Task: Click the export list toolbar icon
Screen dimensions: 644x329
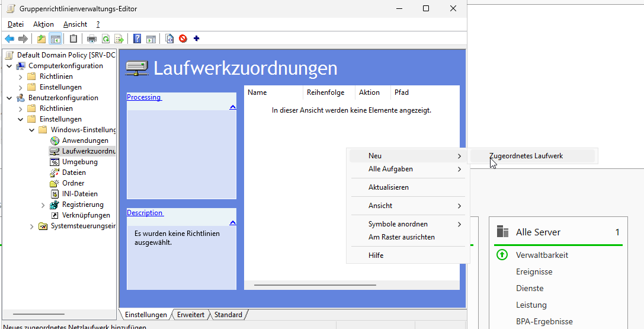Action: tap(119, 39)
